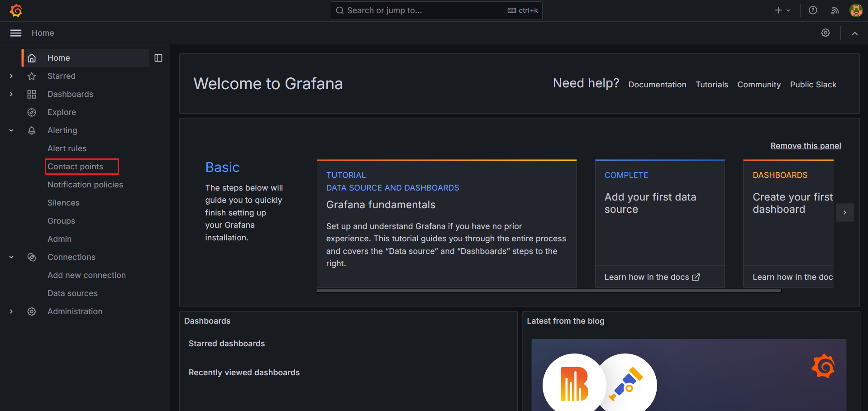Open the hamburger navigation menu
Viewport: 868px width, 411px height.
pos(15,33)
